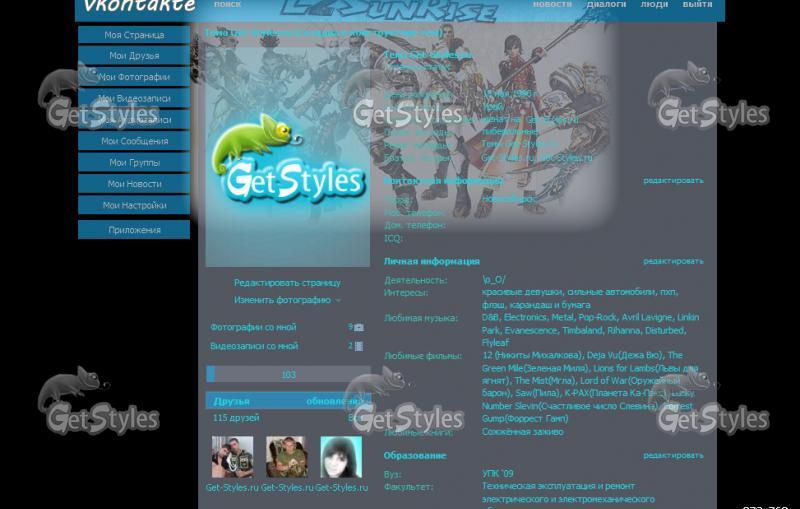Click the film icon next to 2
Screen dimensions: 800x509
coord(359,346)
